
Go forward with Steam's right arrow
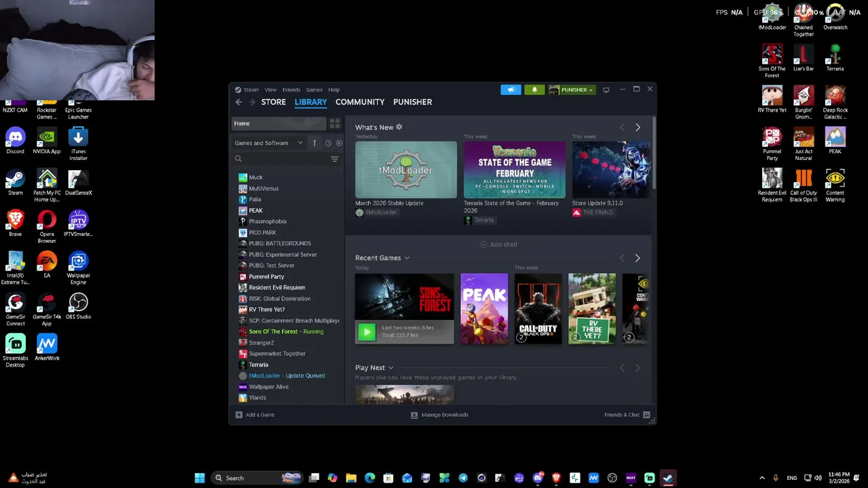point(252,102)
